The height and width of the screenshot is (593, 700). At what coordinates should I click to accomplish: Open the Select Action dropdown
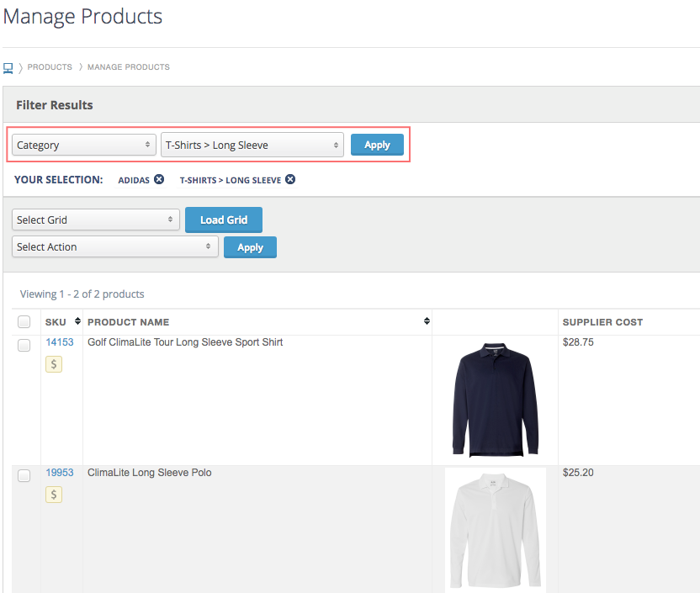115,246
